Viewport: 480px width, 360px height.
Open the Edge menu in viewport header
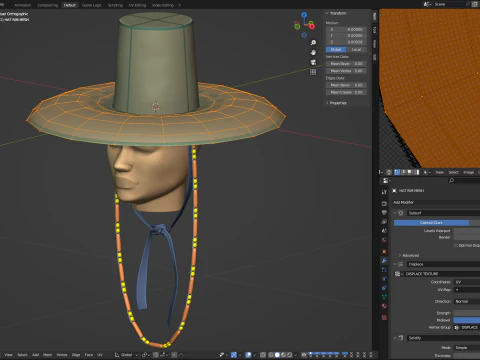click(76, 355)
